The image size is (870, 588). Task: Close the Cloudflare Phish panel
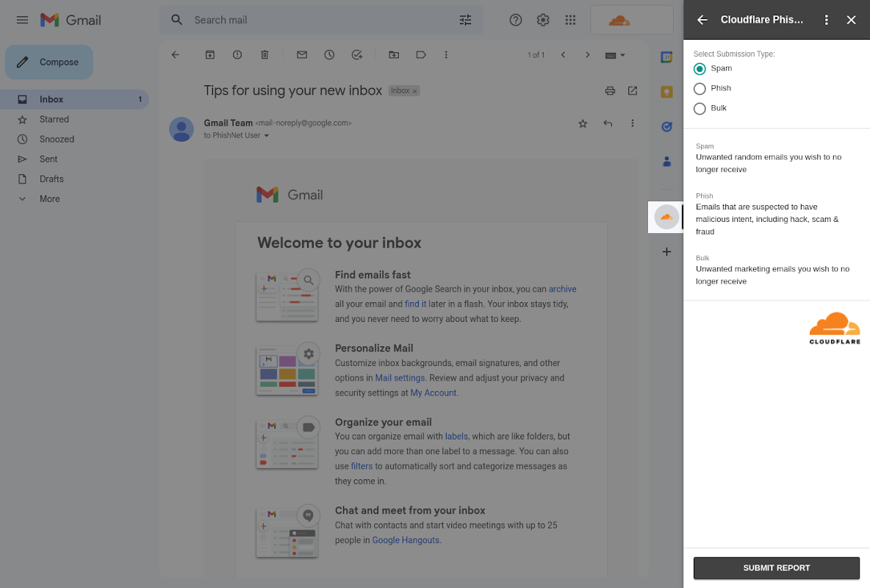coord(852,20)
